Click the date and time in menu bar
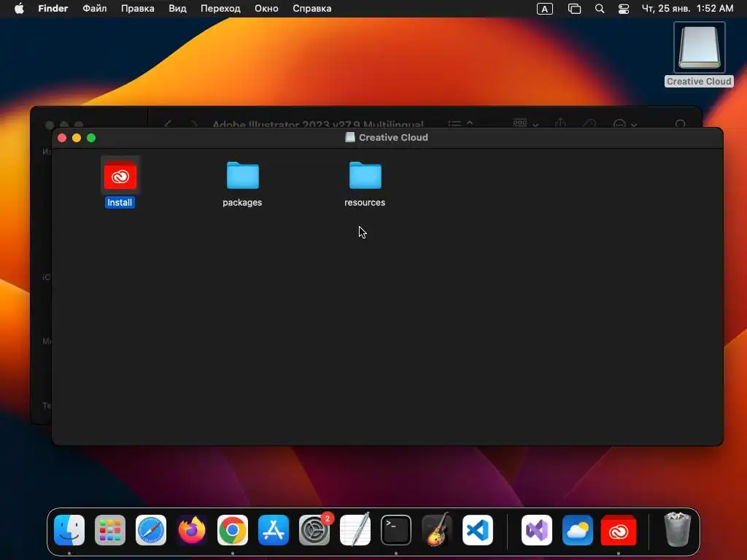 click(687, 9)
